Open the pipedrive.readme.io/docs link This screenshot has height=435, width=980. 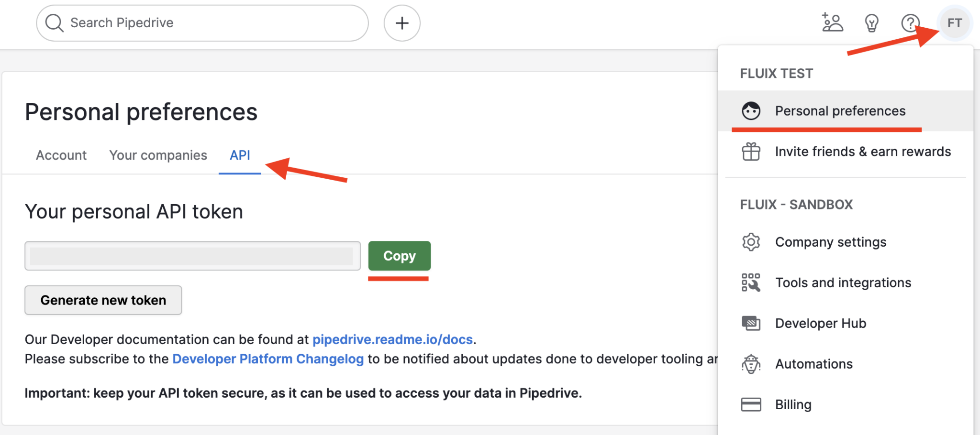tap(392, 339)
